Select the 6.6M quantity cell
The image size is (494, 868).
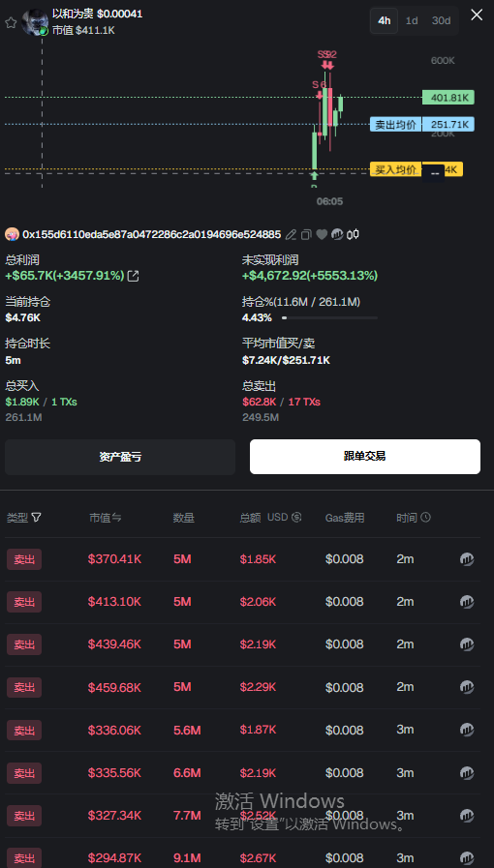coord(187,773)
